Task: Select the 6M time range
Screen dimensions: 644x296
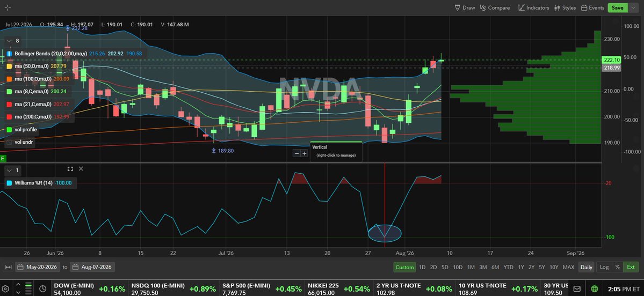Action: [x=495, y=267]
